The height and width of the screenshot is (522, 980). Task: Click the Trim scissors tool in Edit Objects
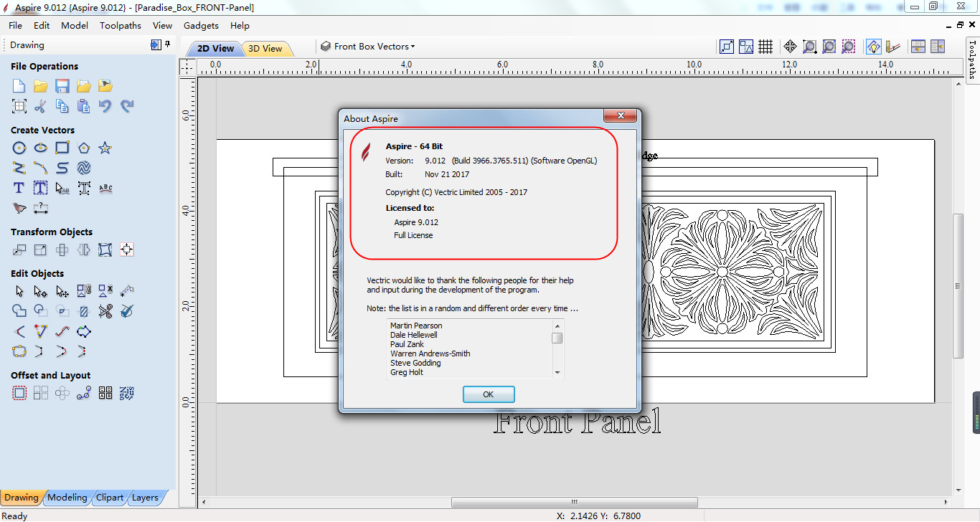pyautogui.click(x=105, y=311)
